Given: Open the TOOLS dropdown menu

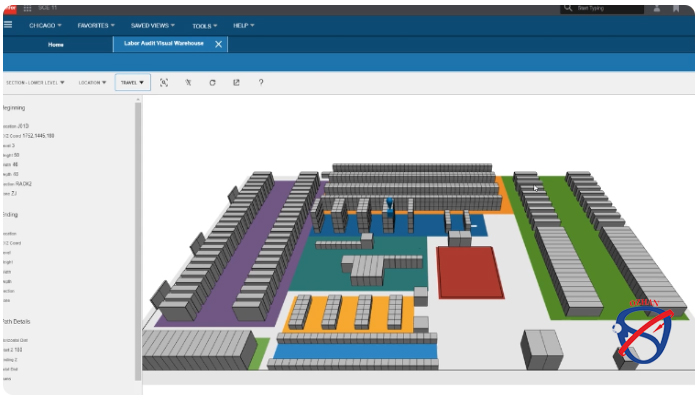Looking at the screenshot, I should point(204,26).
